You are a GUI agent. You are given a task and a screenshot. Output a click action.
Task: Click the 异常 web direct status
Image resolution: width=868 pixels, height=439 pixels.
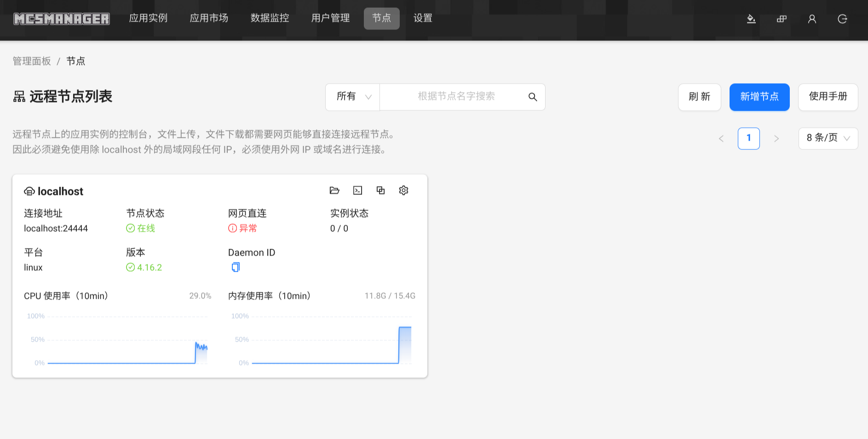[243, 228]
